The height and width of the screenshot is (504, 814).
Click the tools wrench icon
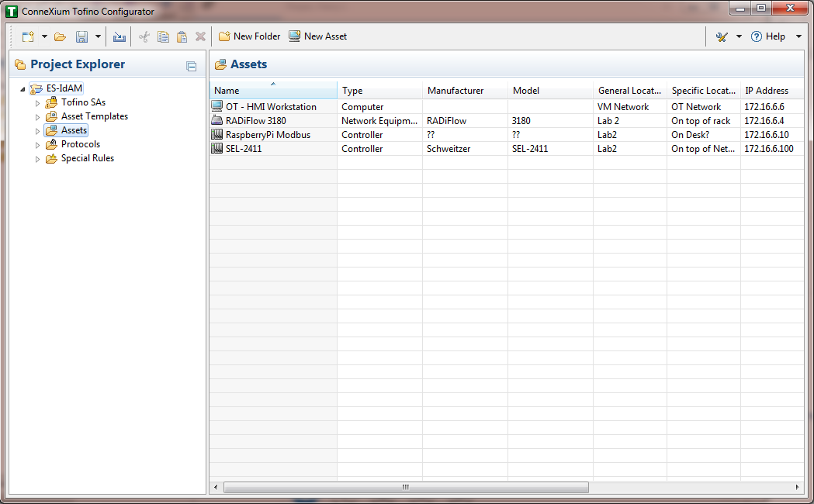(722, 36)
